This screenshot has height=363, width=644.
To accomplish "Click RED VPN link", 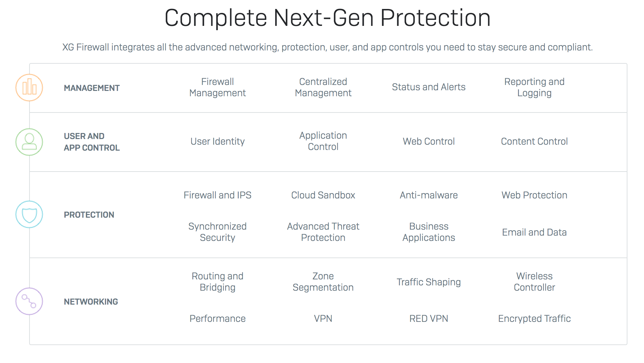I will [429, 319].
